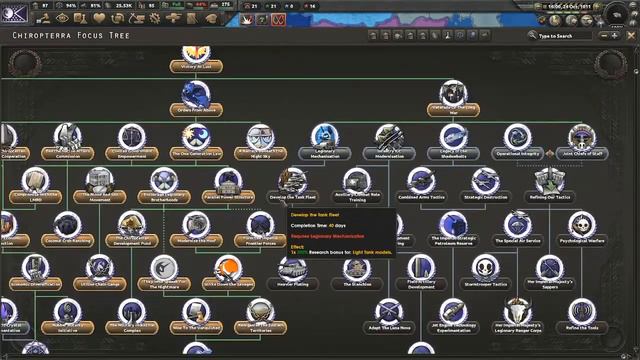Select Refine the Tools focus
This screenshot has height=360, width=640.
coord(582,316)
